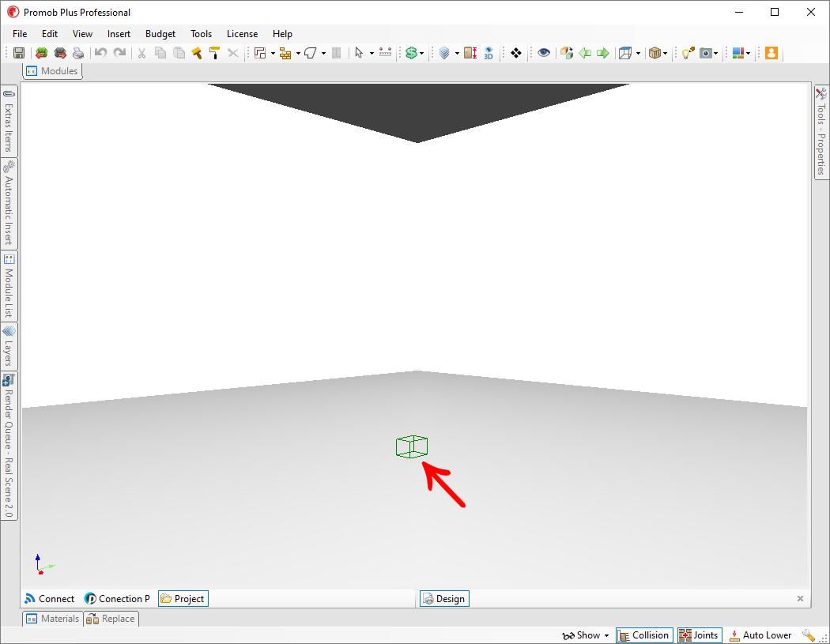Select the hammer tool icon
The height and width of the screenshot is (644, 830).
pyautogui.click(x=197, y=53)
